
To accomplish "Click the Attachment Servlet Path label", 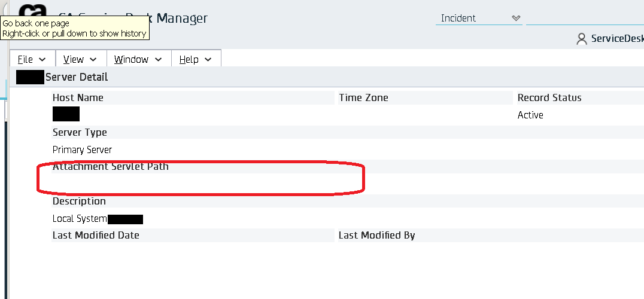I will [111, 167].
